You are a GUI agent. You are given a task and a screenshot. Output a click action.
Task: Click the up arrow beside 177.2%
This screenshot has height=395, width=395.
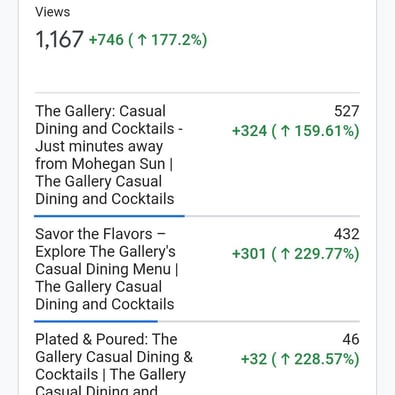pos(142,40)
